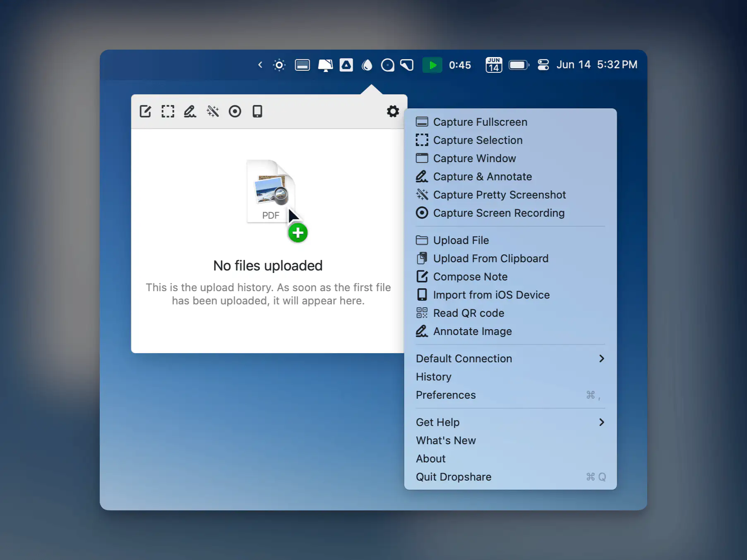
Task: Click the Capture Selection toolbar icon
Action: (168, 111)
